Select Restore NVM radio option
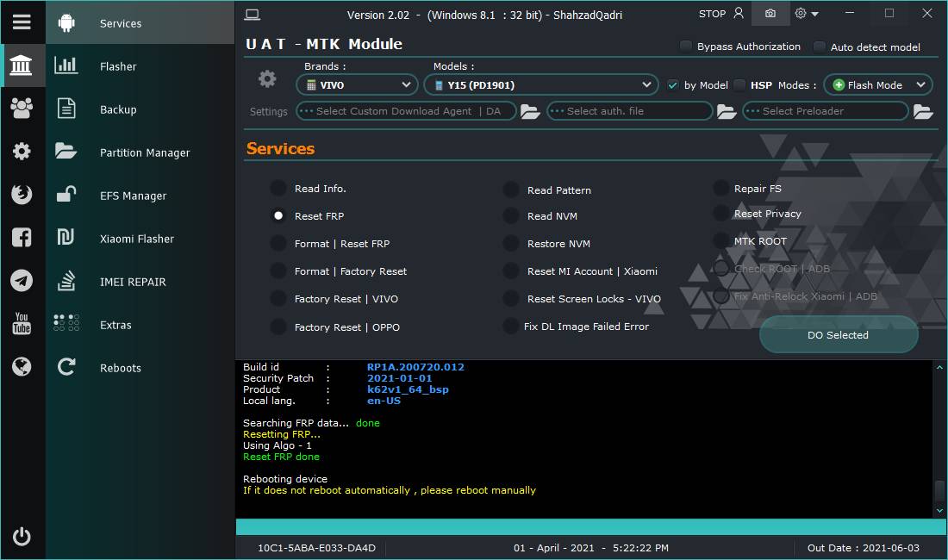This screenshot has width=948, height=560. [x=511, y=244]
